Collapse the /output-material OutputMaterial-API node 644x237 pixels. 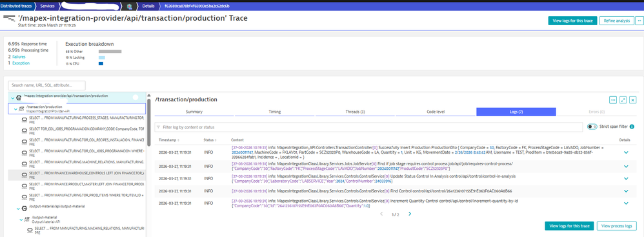point(21,220)
